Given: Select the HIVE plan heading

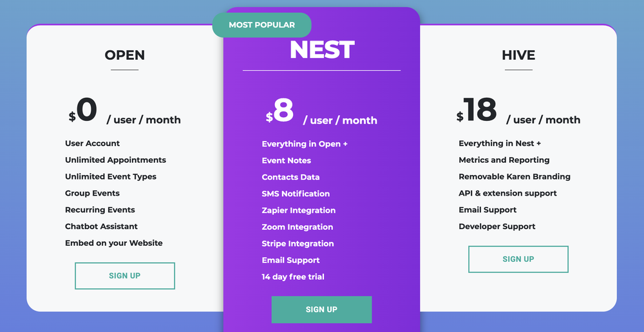Looking at the screenshot, I should tap(518, 55).
